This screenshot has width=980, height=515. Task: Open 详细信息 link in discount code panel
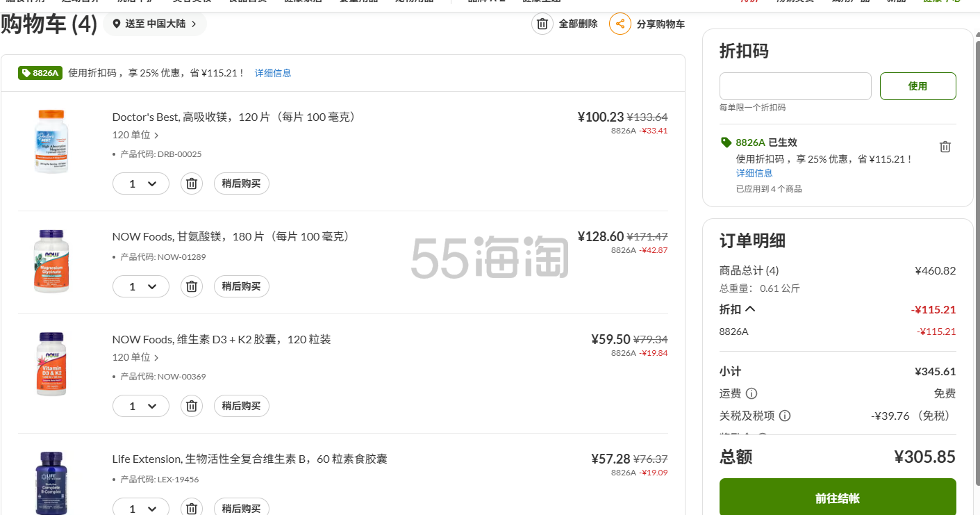tap(754, 173)
